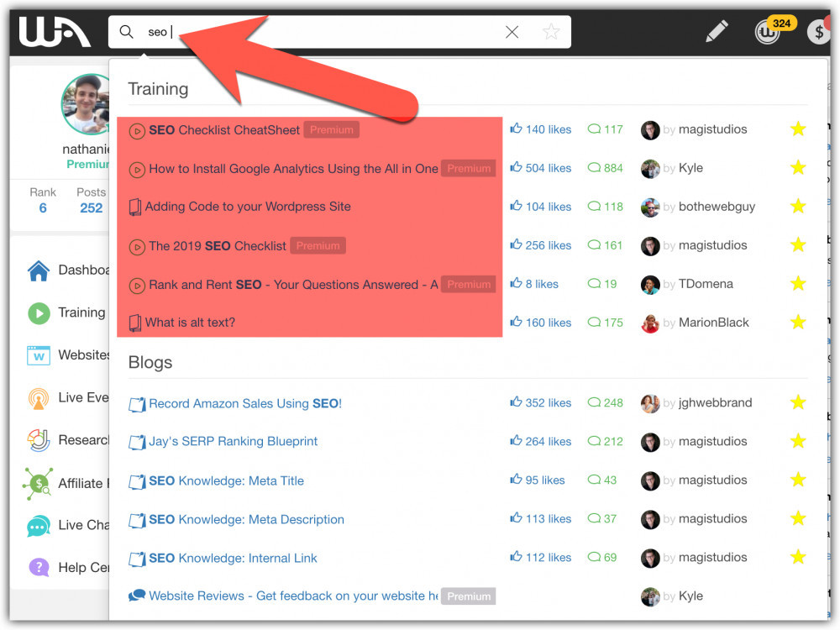Clear the search field with X
This screenshot has width=840, height=630.
pyautogui.click(x=512, y=32)
